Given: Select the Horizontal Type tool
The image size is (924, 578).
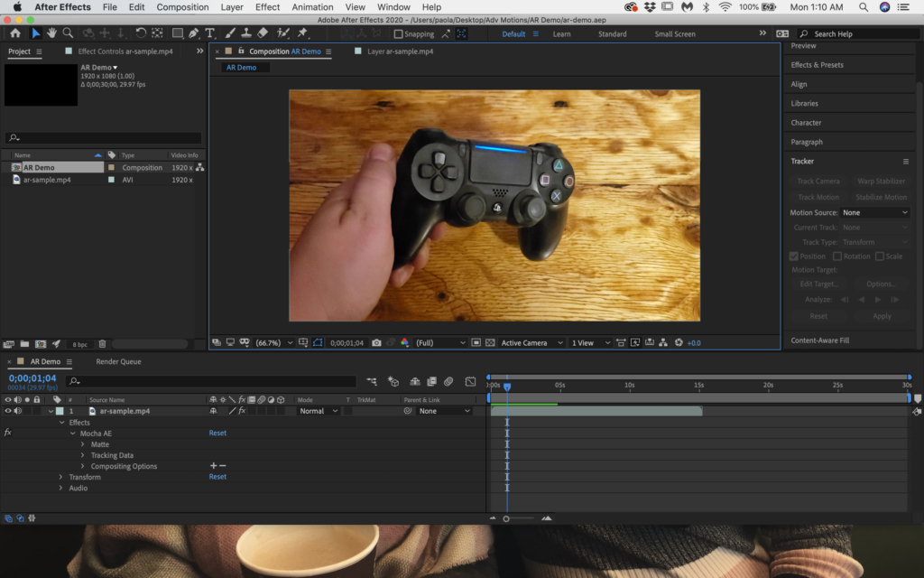Looking at the screenshot, I should (x=210, y=33).
